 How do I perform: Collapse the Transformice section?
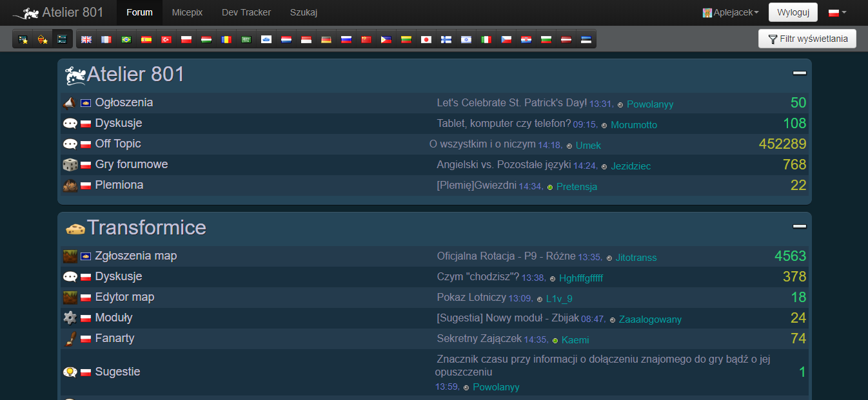[x=800, y=227]
